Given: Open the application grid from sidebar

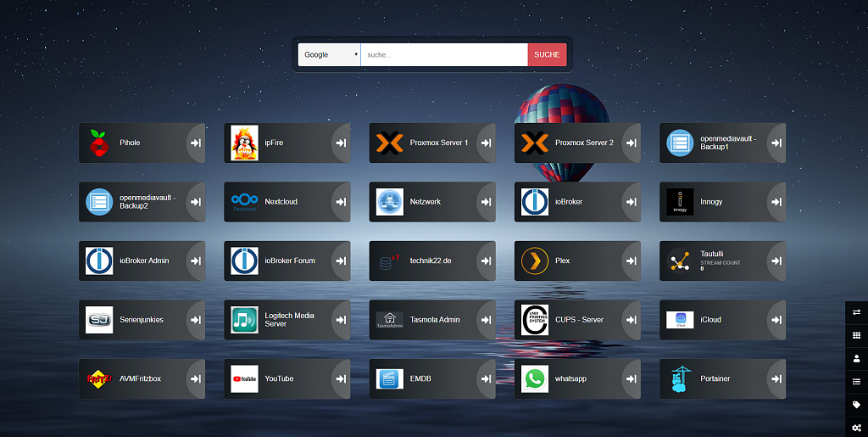Looking at the screenshot, I should pyautogui.click(x=856, y=336).
